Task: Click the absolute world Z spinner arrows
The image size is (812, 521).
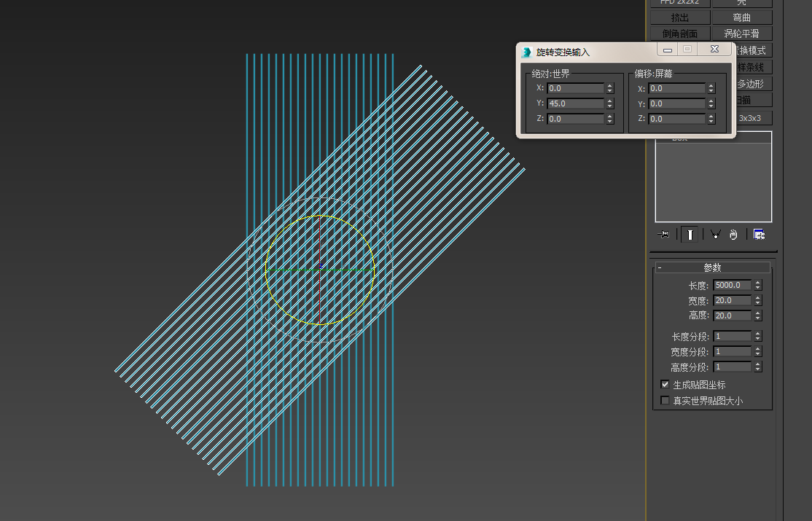Action: click(610, 119)
